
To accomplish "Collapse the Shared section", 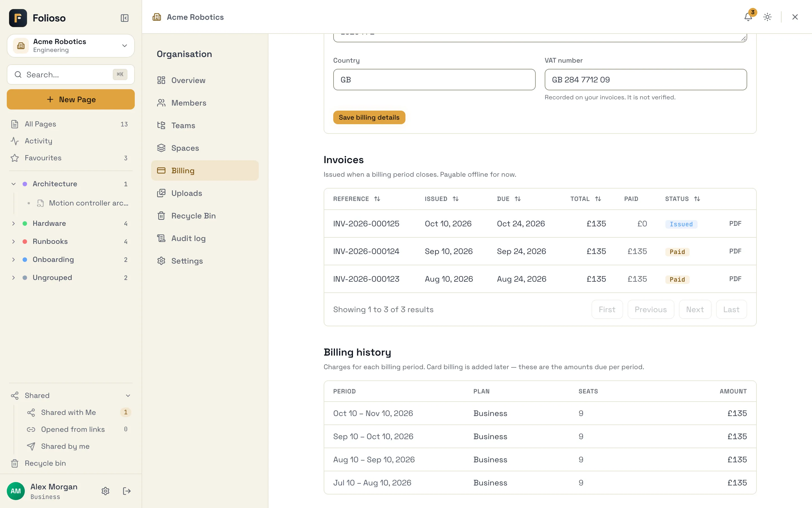I will click(x=128, y=395).
